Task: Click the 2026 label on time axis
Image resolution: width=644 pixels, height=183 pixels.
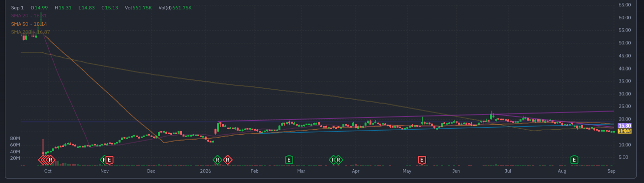Action: pos(206,171)
